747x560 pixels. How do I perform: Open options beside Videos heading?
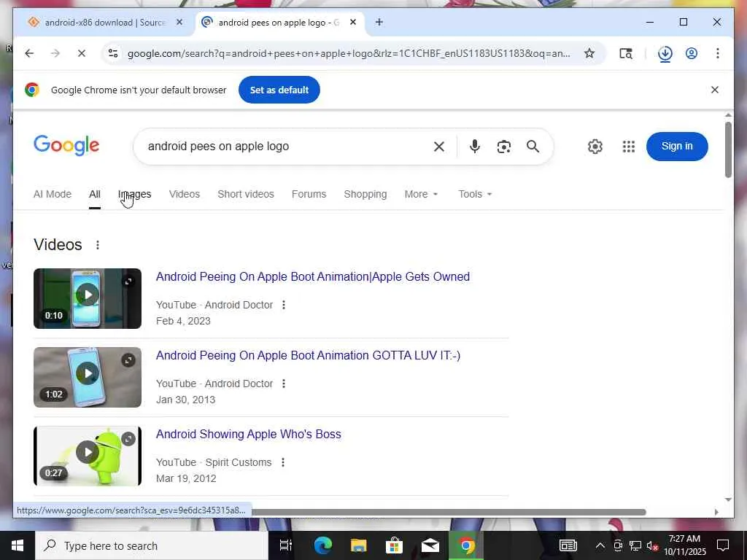97,245
